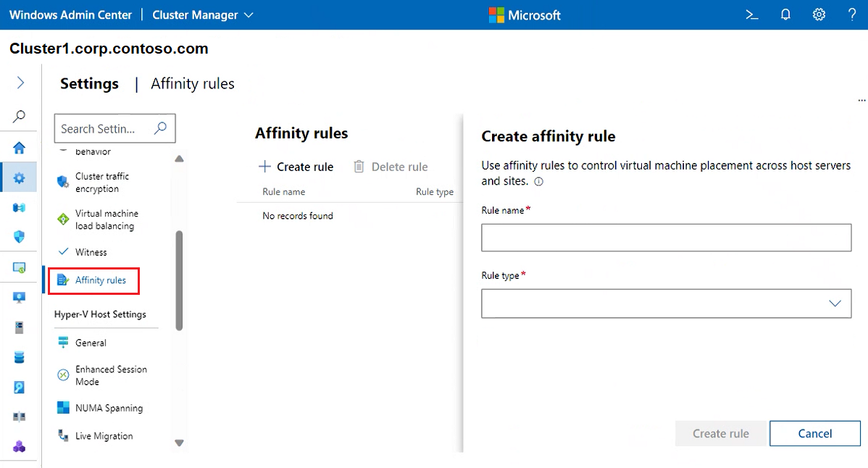
Task: Click the search magnifier in left rail
Action: [20, 116]
